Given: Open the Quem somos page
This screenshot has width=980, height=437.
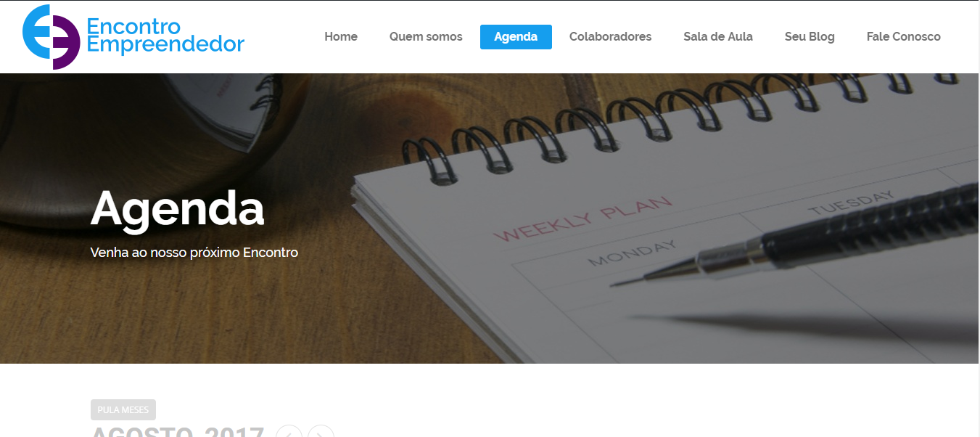Looking at the screenshot, I should click(426, 36).
